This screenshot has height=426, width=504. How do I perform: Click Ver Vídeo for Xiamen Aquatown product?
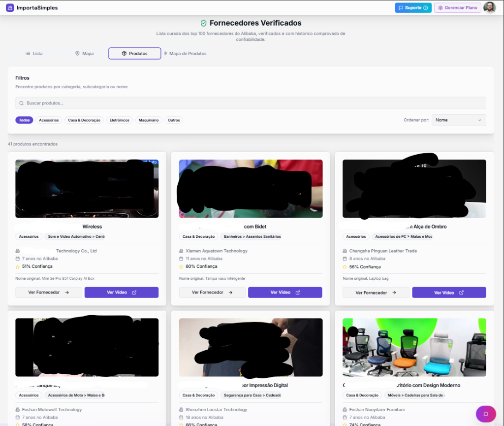click(285, 292)
